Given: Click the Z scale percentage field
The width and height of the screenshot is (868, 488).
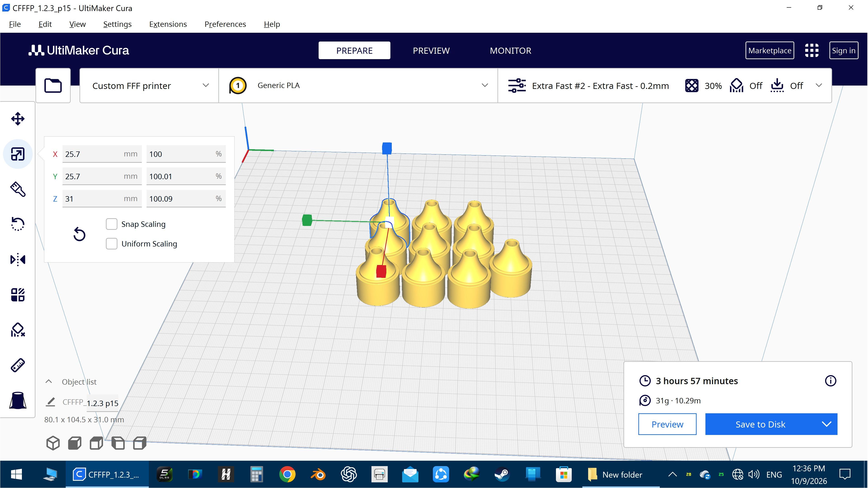Looking at the screenshot, I should pos(186,199).
